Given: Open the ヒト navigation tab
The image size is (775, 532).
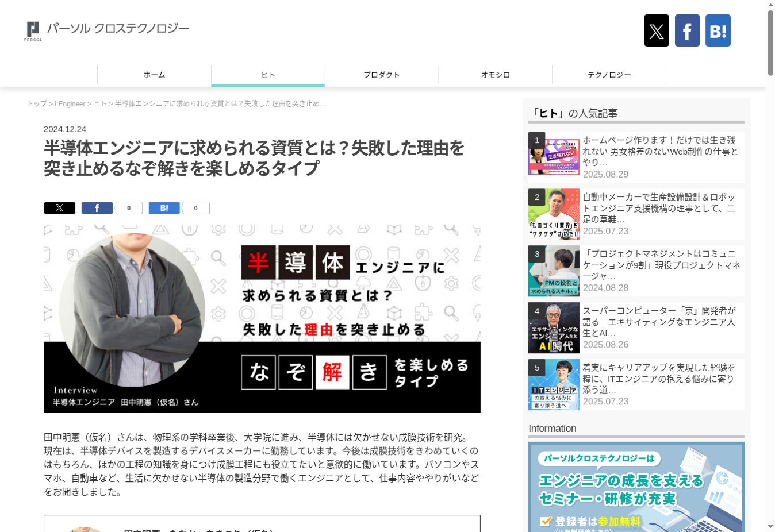Looking at the screenshot, I should pyautogui.click(x=268, y=75).
